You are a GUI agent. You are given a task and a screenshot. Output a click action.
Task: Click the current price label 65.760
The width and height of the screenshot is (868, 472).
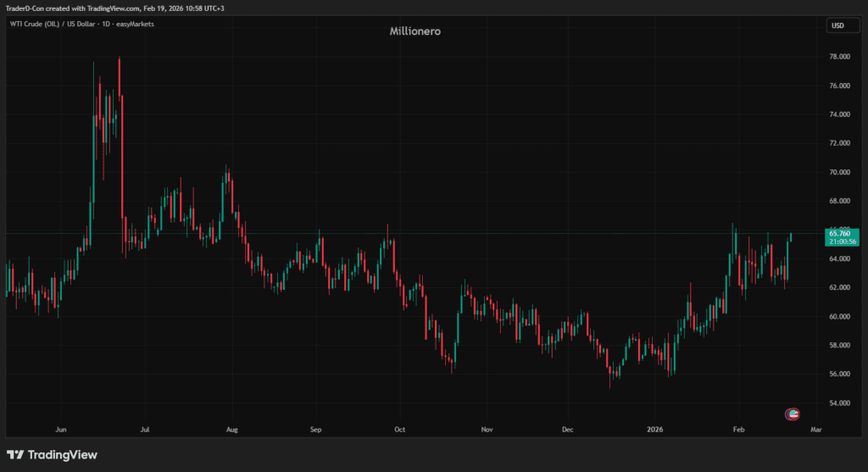pos(839,233)
